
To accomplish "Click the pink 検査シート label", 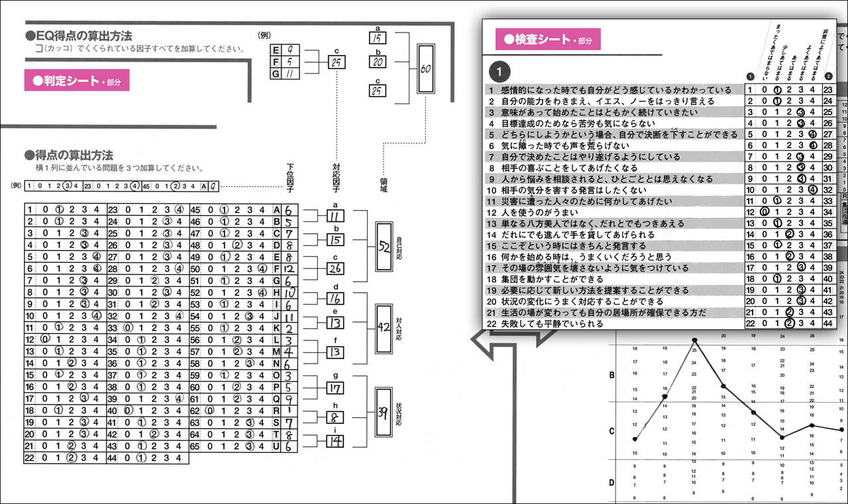I will tap(548, 40).
